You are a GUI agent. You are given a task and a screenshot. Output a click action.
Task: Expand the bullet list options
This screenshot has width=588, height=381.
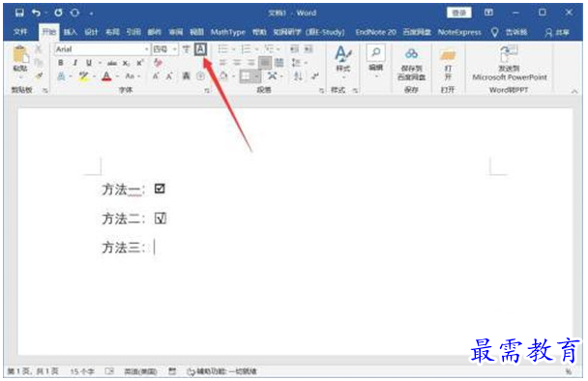[233, 49]
